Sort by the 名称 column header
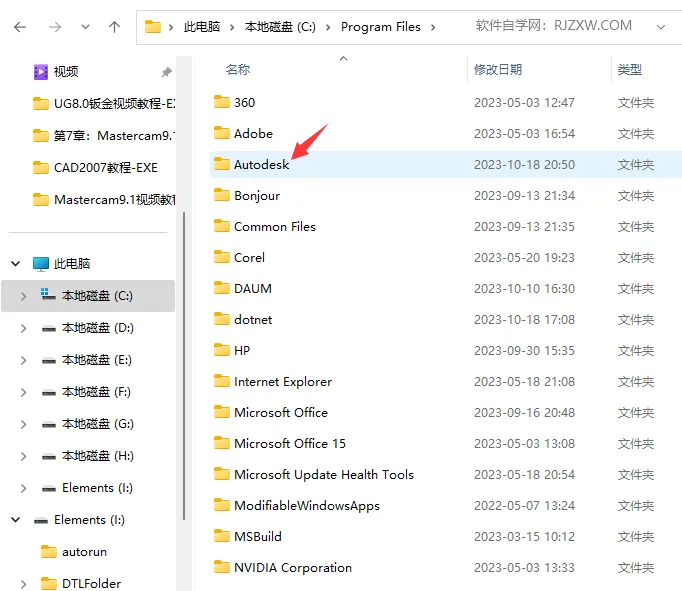 click(238, 70)
